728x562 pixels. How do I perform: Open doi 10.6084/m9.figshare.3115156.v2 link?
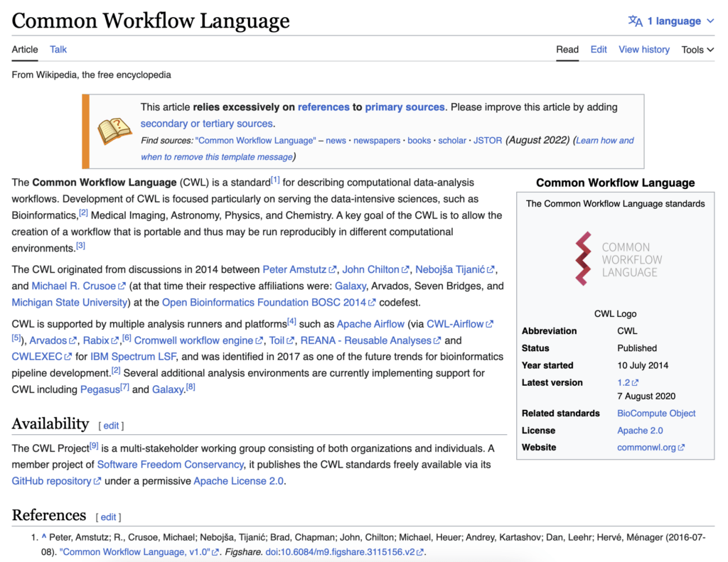344,552
